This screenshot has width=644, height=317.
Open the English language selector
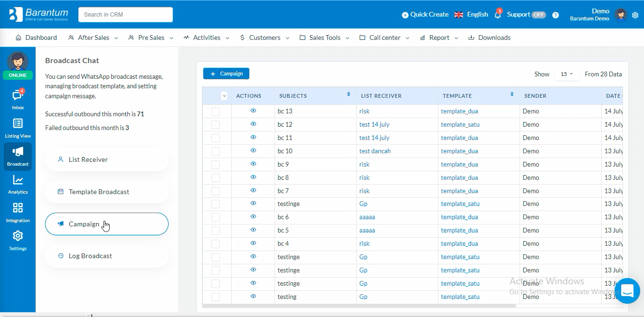471,14
